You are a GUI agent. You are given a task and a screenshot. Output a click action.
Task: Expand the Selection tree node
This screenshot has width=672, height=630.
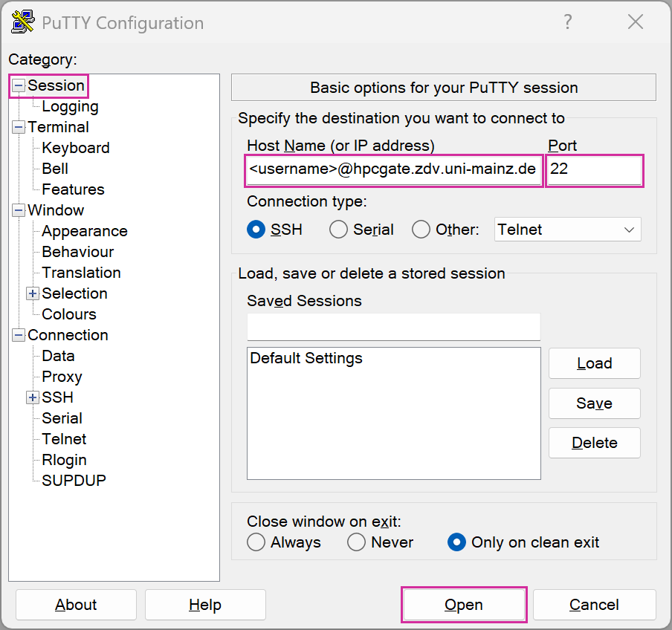[33, 293]
